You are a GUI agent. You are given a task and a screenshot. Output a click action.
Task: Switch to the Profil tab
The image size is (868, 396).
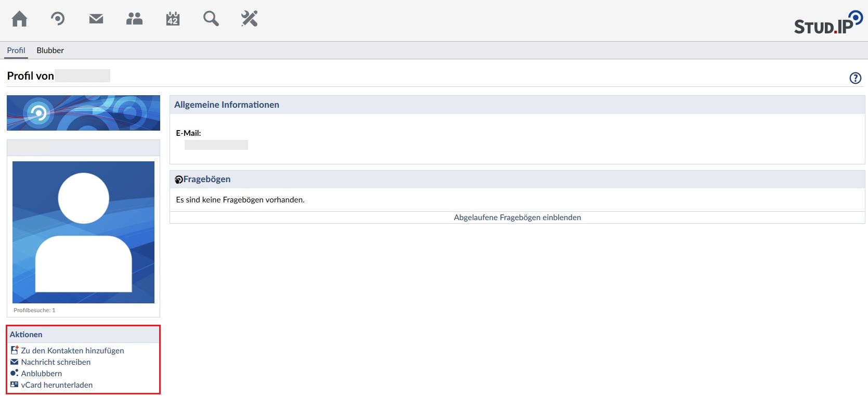pyautogui.click(x=16, y=50)
